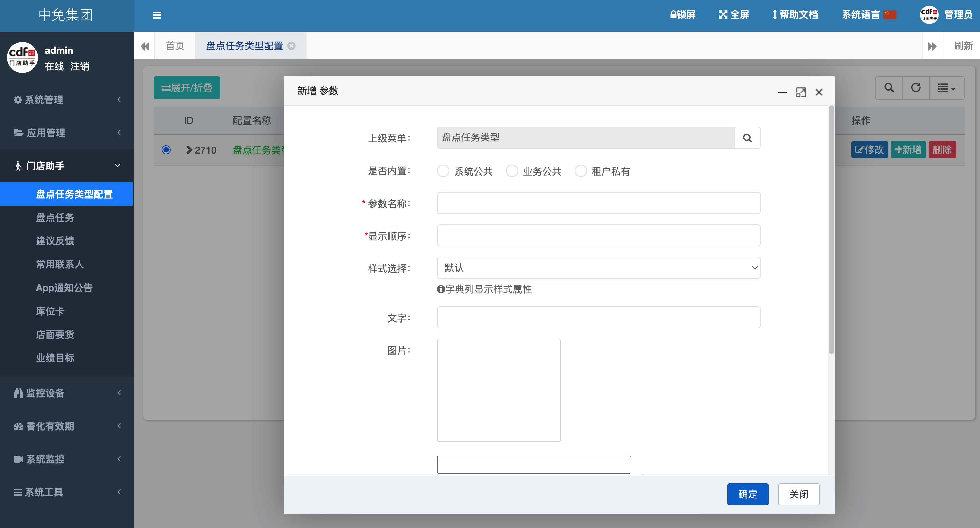Open the 样式选择 dropdown

coord(598,268)
